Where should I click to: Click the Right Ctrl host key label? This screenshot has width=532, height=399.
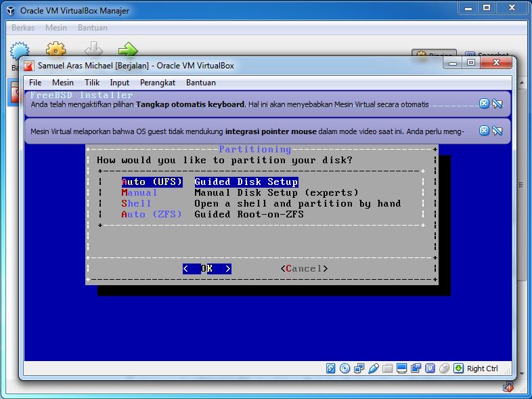[x=482, y=369]
